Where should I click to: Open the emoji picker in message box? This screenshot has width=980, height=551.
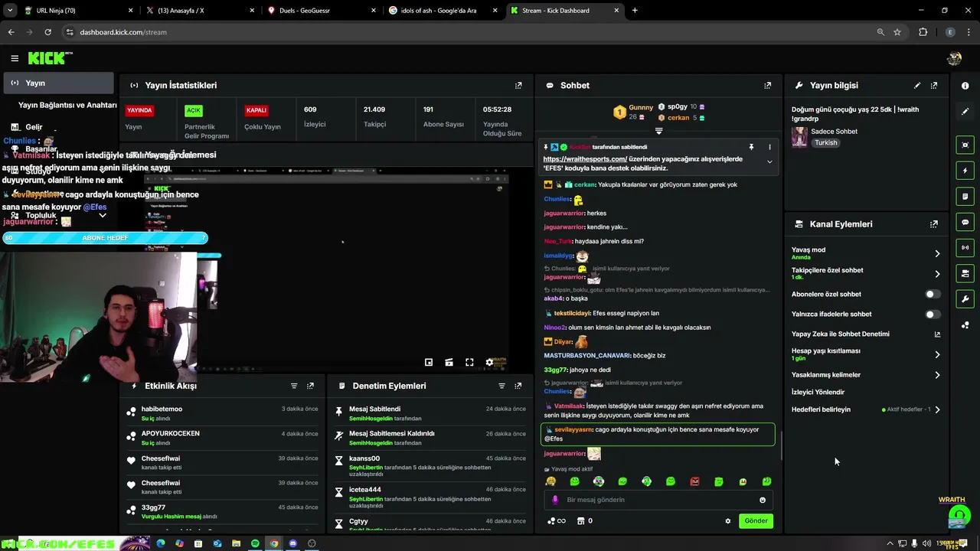[x=763, y=500]
